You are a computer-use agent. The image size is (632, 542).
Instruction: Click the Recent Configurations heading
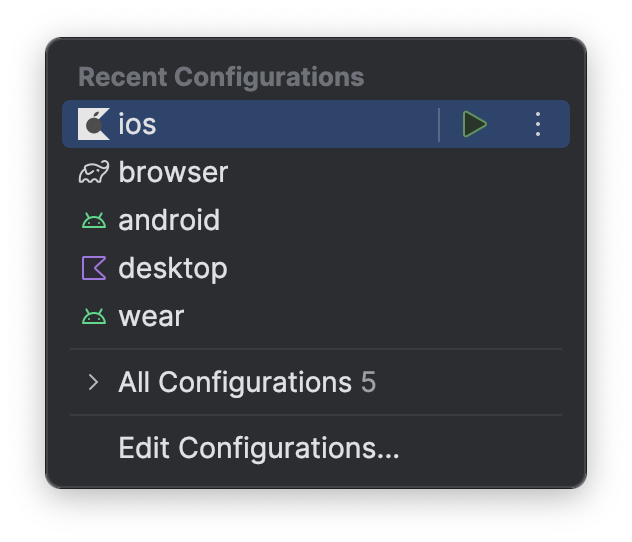[x=221, y=77]
